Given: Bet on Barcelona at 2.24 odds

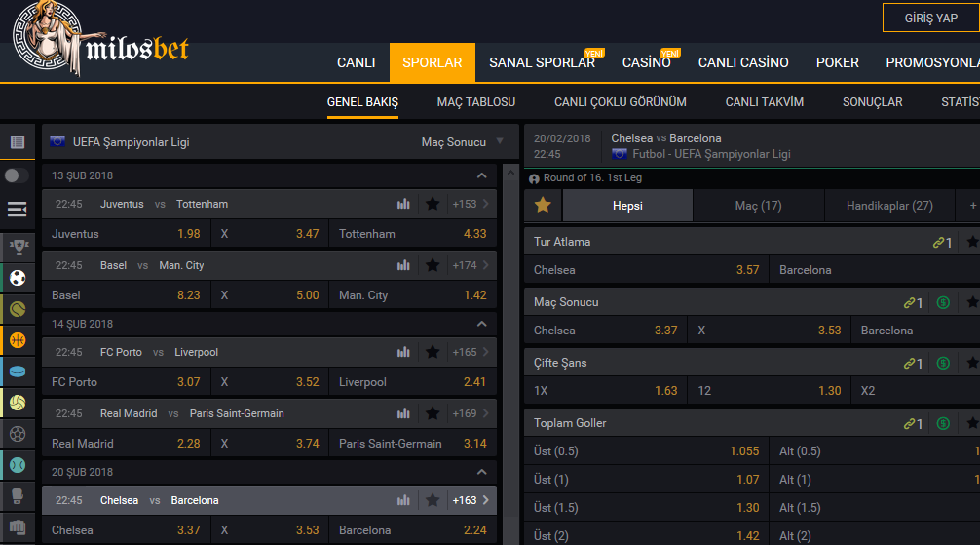Looking at the screenshot, I should [x=412, y=530].
